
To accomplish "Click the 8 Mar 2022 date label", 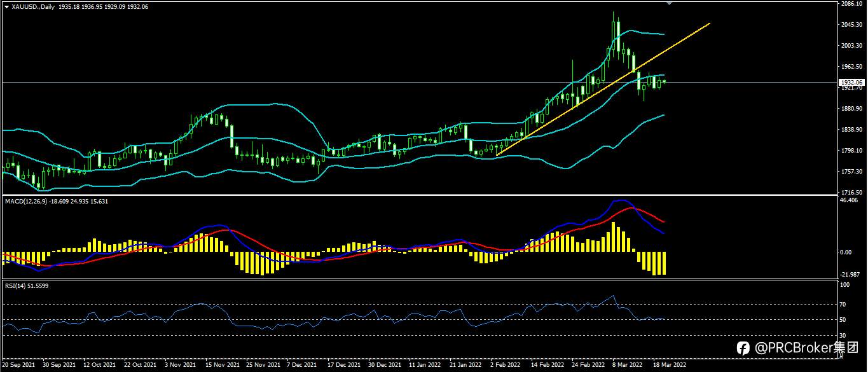I will click(x=626, y=366).
